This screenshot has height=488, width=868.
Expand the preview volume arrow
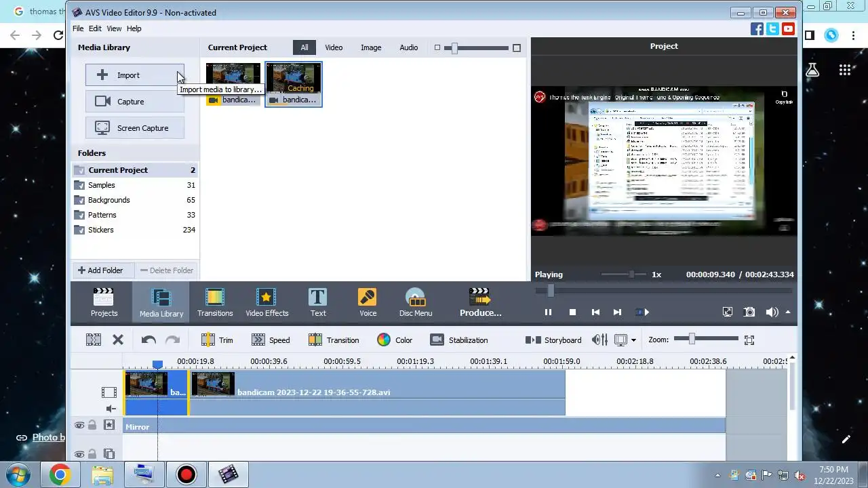[x=788, y=312]
